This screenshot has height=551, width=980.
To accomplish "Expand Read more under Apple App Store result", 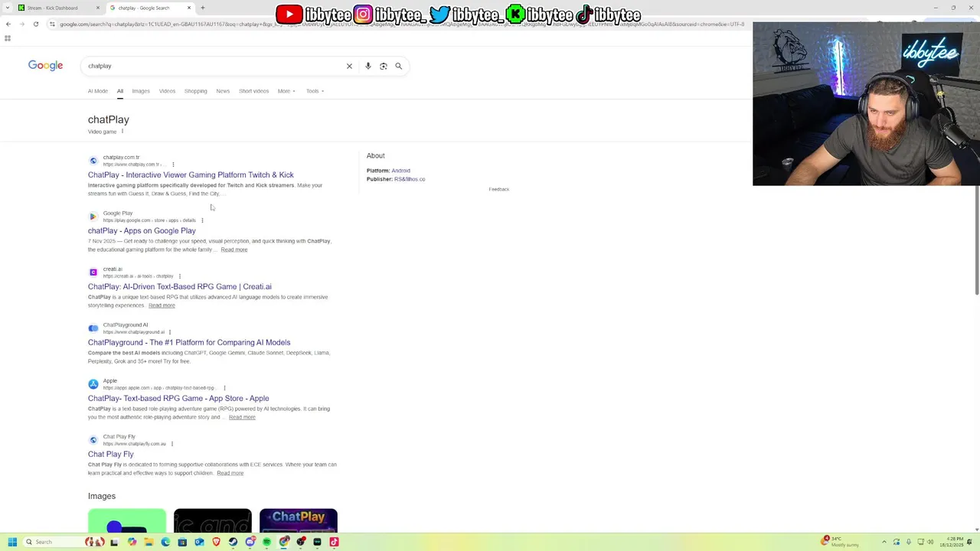I will [x=242, y=417].
